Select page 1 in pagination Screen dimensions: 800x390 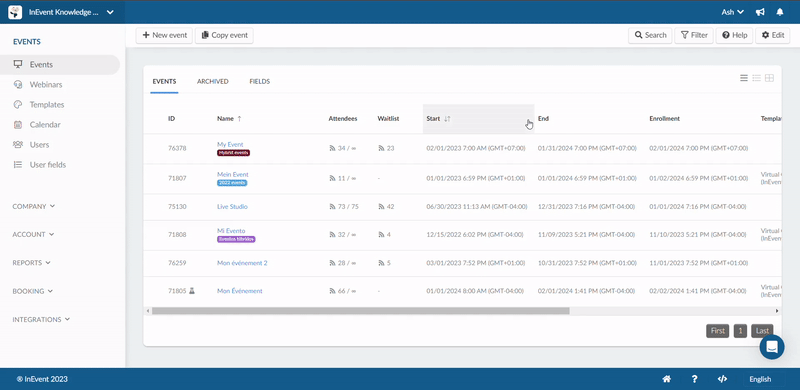740,331
